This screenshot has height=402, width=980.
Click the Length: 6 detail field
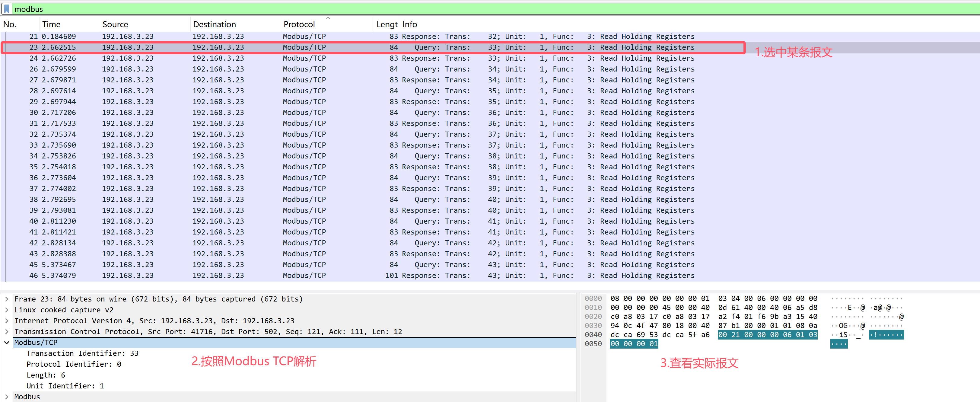click(46, 375)
